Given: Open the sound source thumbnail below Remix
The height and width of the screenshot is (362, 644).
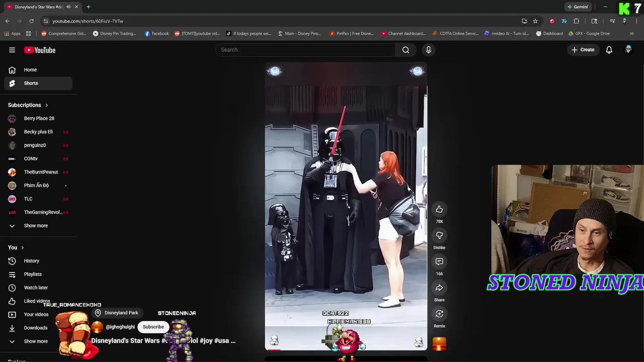Looking at the screenshot, I should pos(439,344).
